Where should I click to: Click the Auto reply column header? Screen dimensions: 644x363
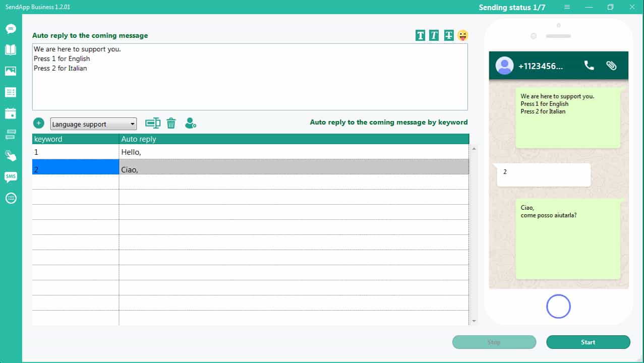(x=294, y=139)
